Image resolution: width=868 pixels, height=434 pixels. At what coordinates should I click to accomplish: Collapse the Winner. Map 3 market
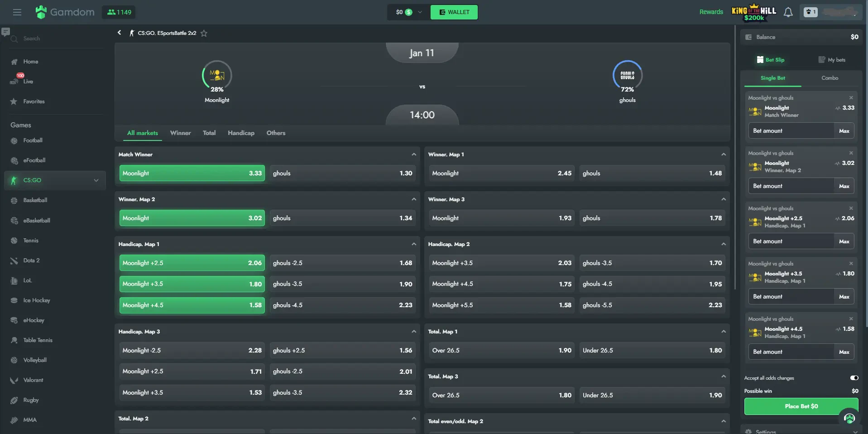(x=723, y=199)
